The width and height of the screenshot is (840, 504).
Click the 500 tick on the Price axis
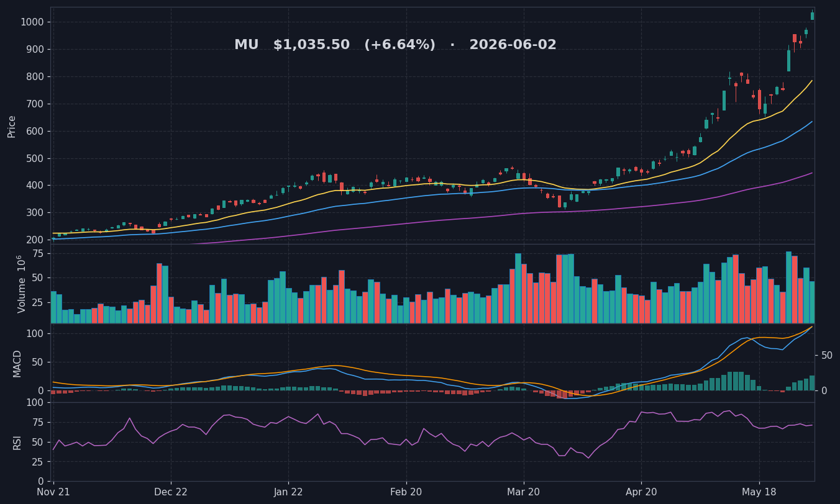[x=35, y=158]
